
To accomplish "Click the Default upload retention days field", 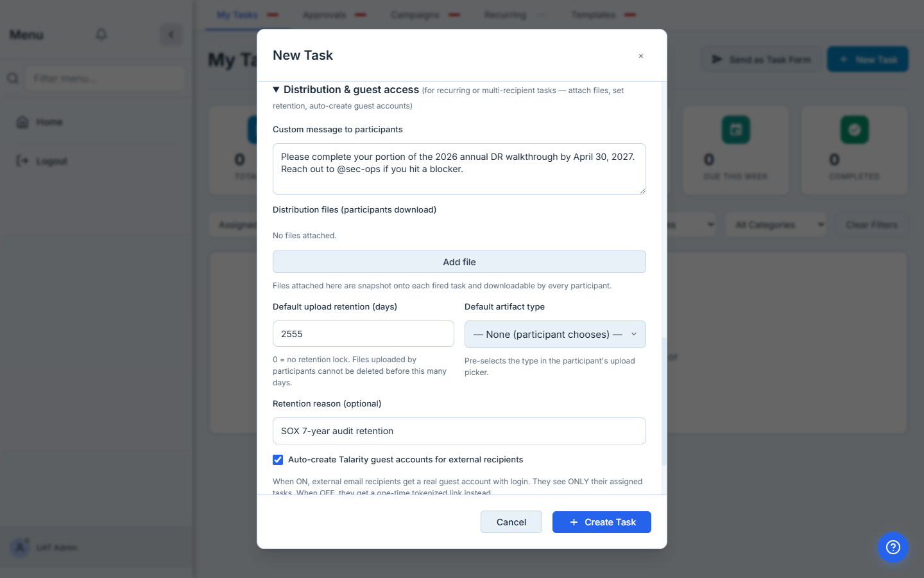I will click(x=363, y=334).
